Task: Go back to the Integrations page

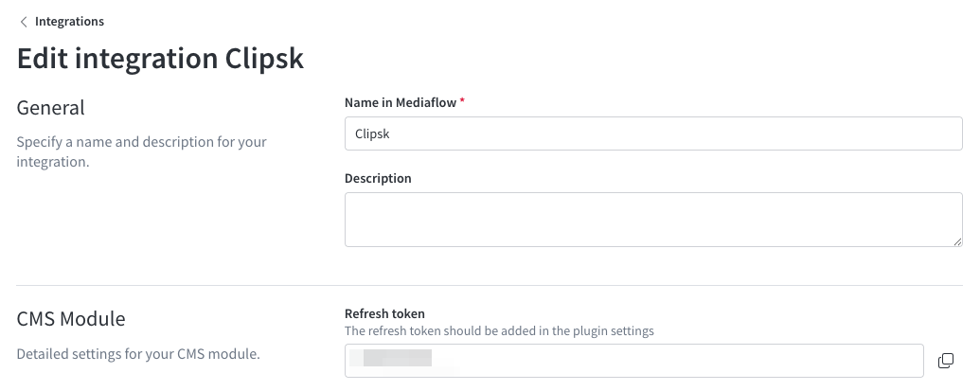Action: [69, 21]
